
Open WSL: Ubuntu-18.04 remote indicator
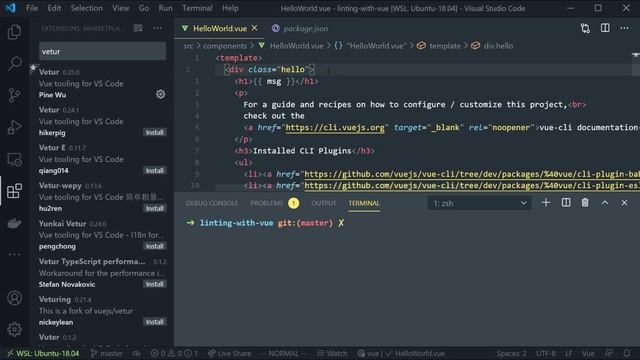pos(42,353)
